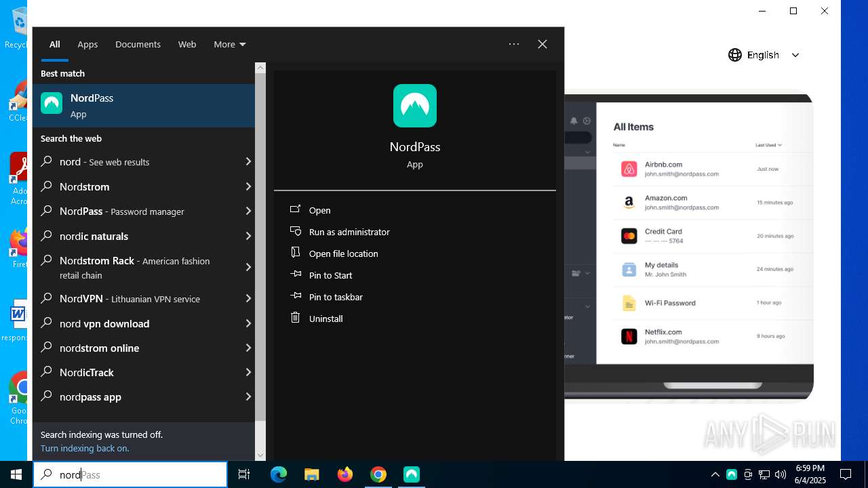Open Google Chrome from the taskbar
This screenshot has height=488, width=868.
[378, 474]
